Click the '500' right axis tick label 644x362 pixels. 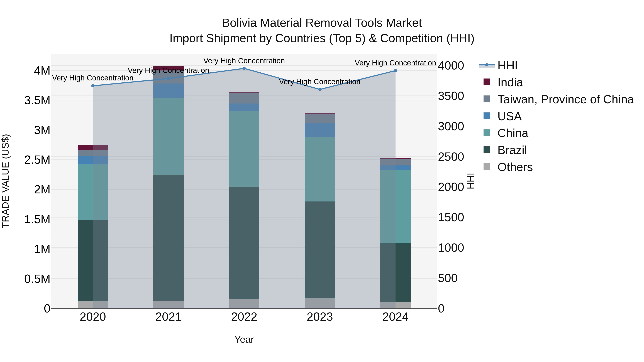click(x=448, y=278)
